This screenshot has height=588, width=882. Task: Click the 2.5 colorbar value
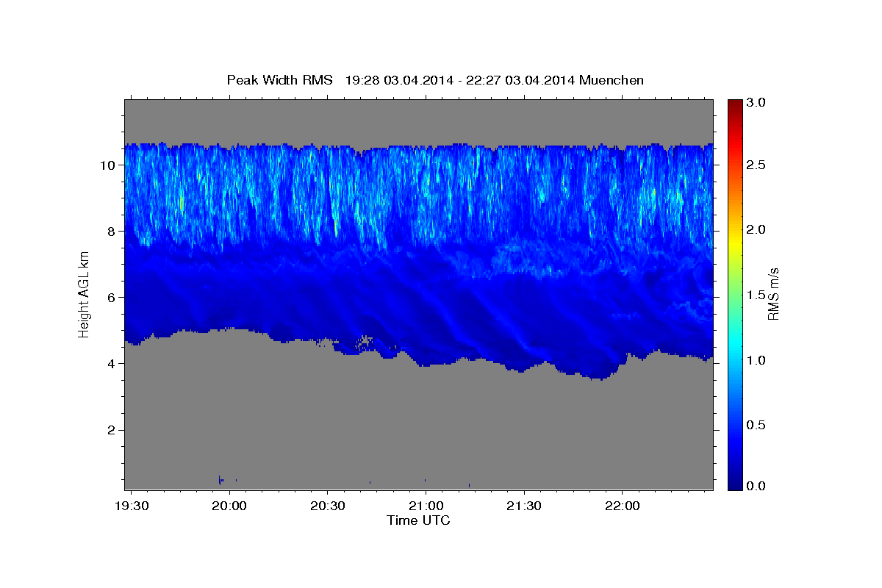point(756,165)
